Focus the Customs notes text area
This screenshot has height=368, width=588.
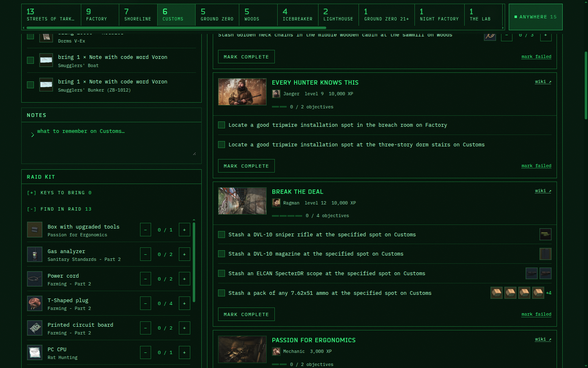pos(111,141)
